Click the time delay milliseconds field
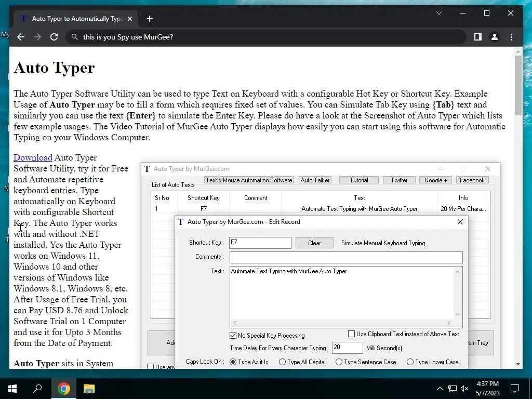The height and width of the screenshot is (399, 532). pyautogui.click(x=347, y=348)
